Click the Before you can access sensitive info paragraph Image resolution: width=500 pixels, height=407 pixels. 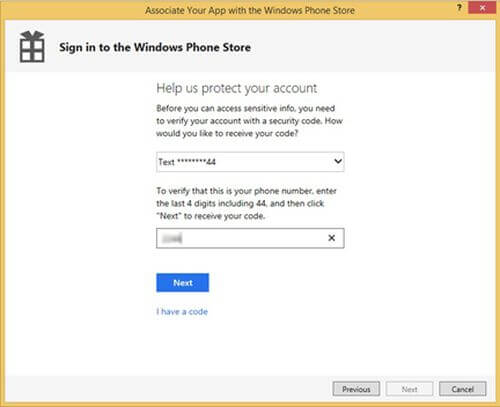[x=249, y=121]
